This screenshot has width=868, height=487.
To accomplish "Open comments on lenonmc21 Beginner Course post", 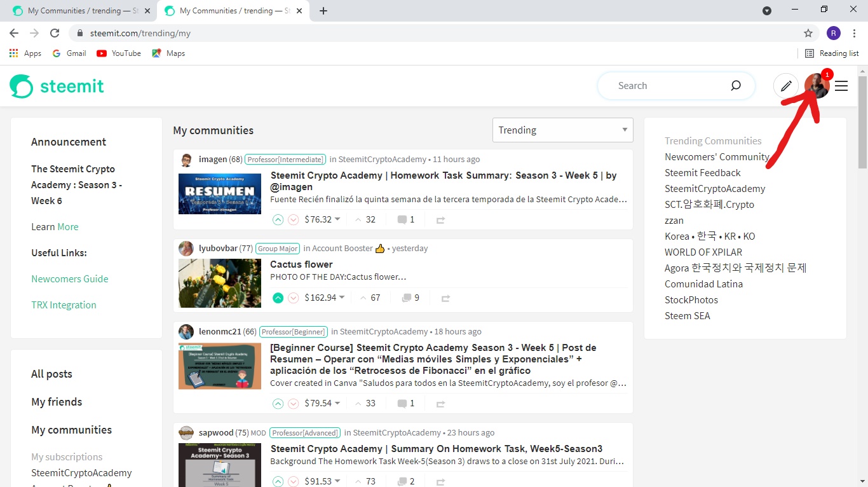I will [406, 403].
